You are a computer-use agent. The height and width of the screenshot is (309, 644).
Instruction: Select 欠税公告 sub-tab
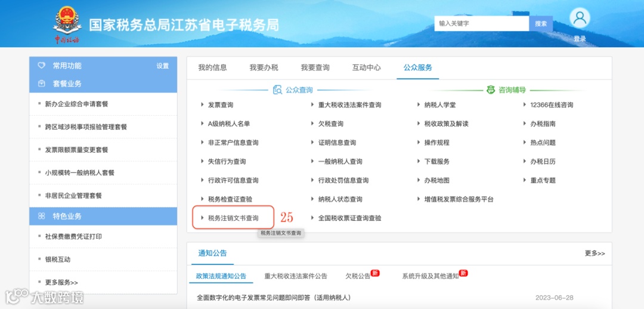pos(358,276)
